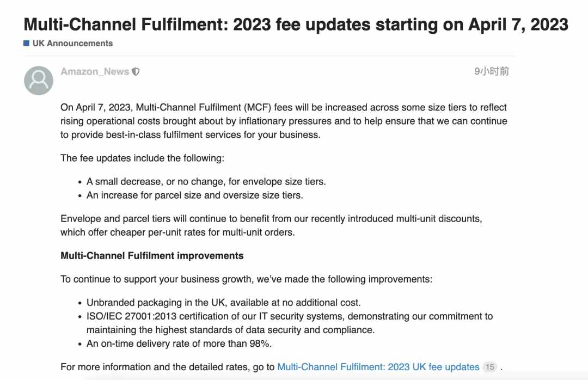Click the line The fee updates include the following
This screenshot has width=588, height=380.
click(143, 158)
